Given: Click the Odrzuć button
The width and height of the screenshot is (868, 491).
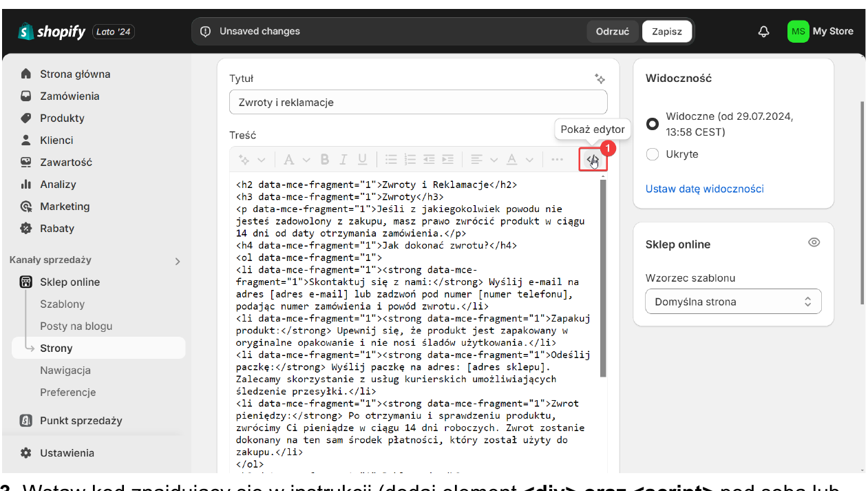Looking at the screenshot, I should click(613, 32).
